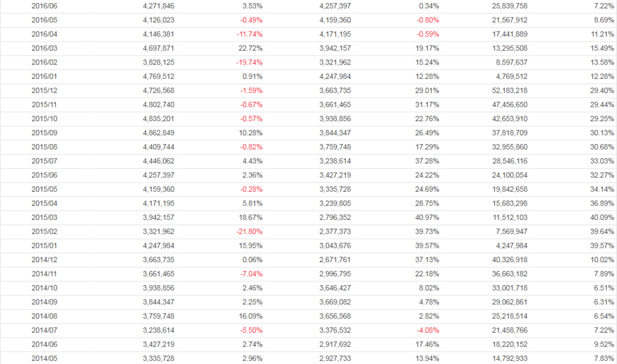Image resolution: width=617 pixels, height=364 pixels.
Task: Select the value 4,271,846
Action: pos(158,5)
